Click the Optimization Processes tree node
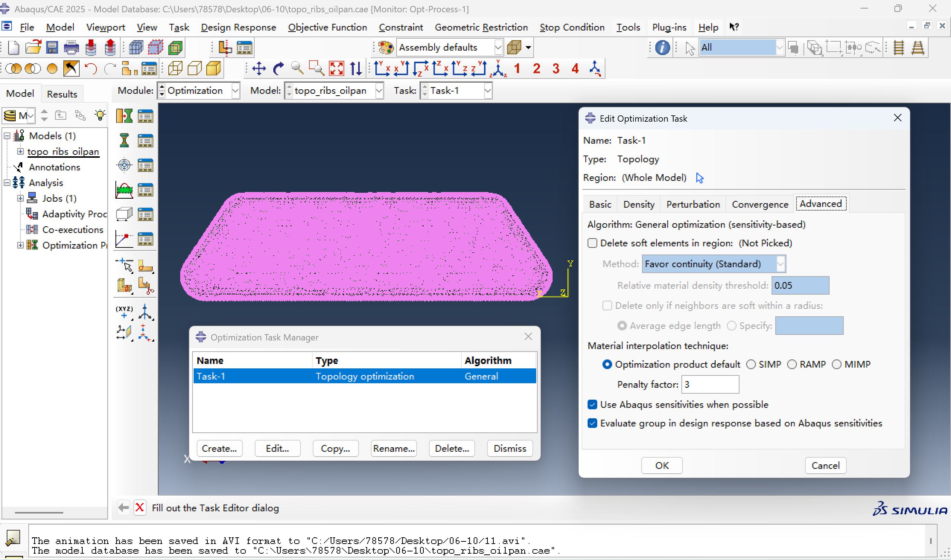The width and height of the screenshot is (951, 560). pos(74,245)
